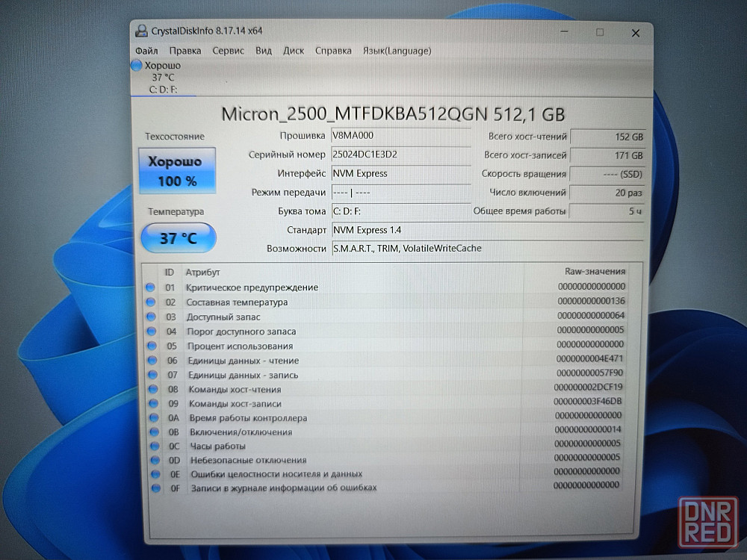Select the Процент использования attribute row
Screen dimensions: 747x560
(x=386, y=346)
